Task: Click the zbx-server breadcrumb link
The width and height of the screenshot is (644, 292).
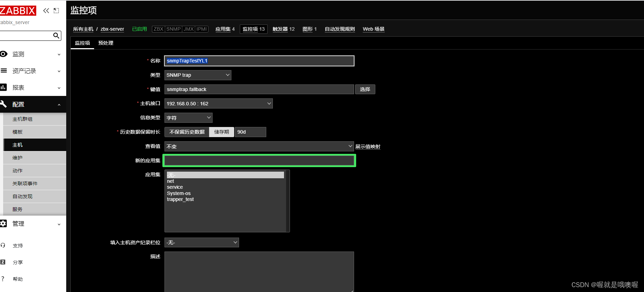Action: click(112, 29)
